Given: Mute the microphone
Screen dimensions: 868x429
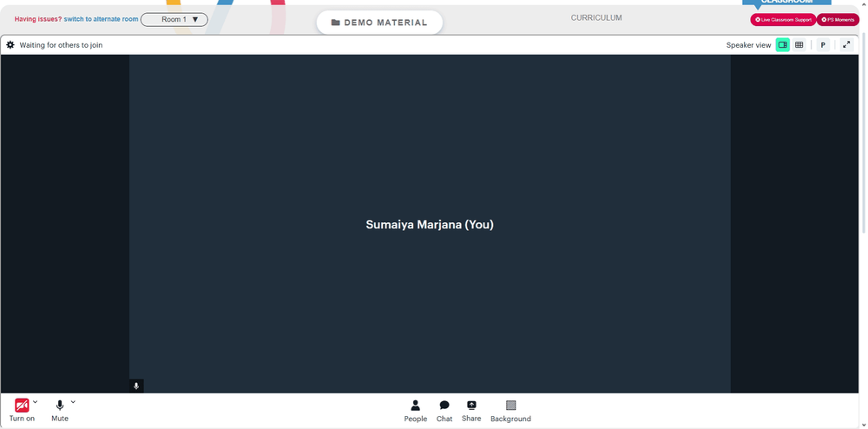Looking at the screenshot, I should (x=60, y=410).
